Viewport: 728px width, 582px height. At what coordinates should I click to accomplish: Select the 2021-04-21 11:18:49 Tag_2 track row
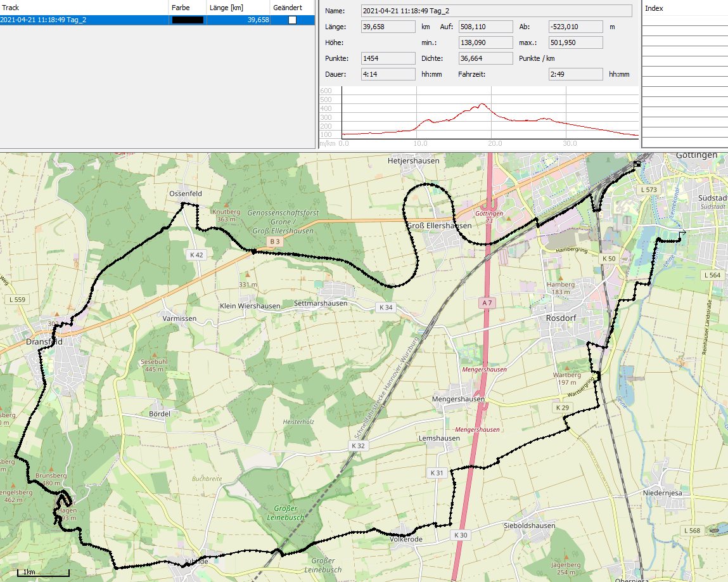click(84, 20)
